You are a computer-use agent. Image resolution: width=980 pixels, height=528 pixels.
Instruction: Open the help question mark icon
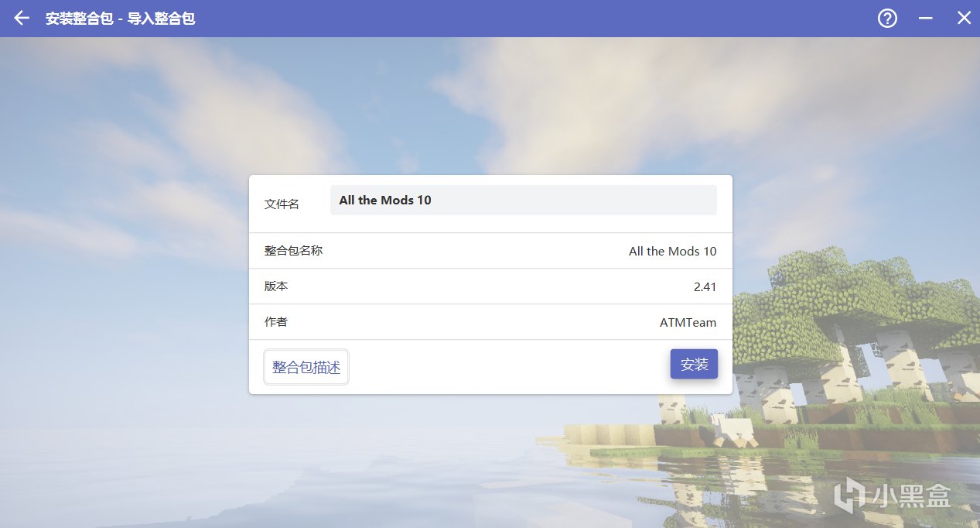tap(887, 18)
